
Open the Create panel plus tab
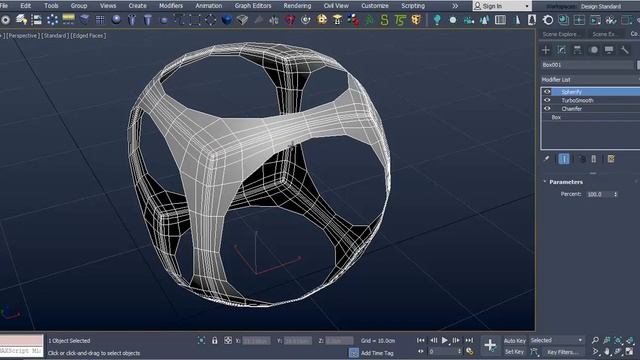click(546, 50)
